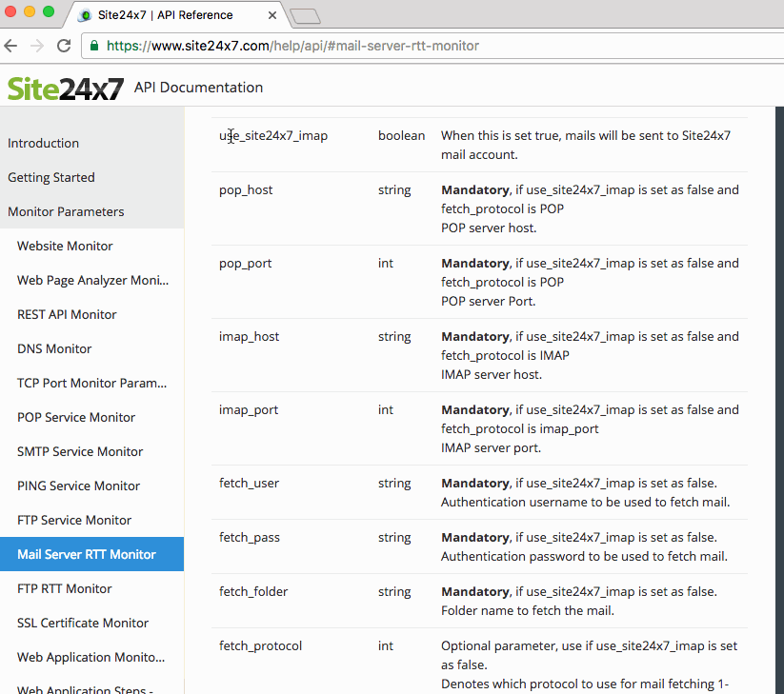Go to Web Page Analyzer Monitor docs
The image size is (784, 694).
[93, 280]
